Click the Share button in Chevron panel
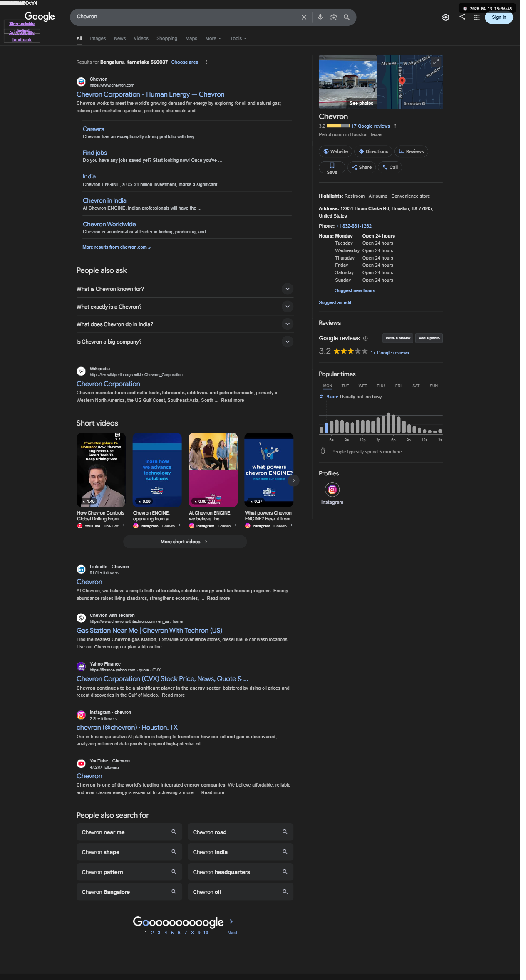The width and height of the screenshot is (526, 980). pos(362,167)
